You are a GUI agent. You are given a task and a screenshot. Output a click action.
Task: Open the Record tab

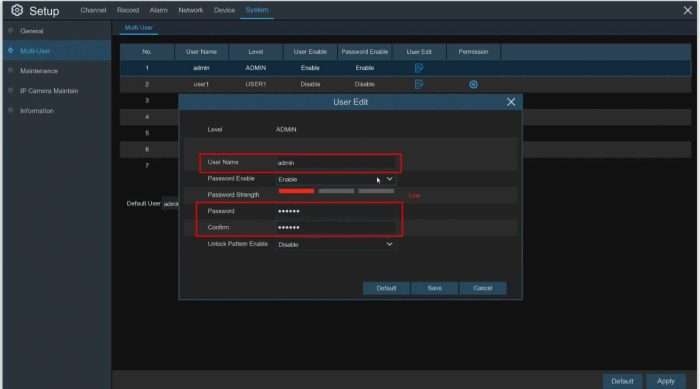pos(128,10)
